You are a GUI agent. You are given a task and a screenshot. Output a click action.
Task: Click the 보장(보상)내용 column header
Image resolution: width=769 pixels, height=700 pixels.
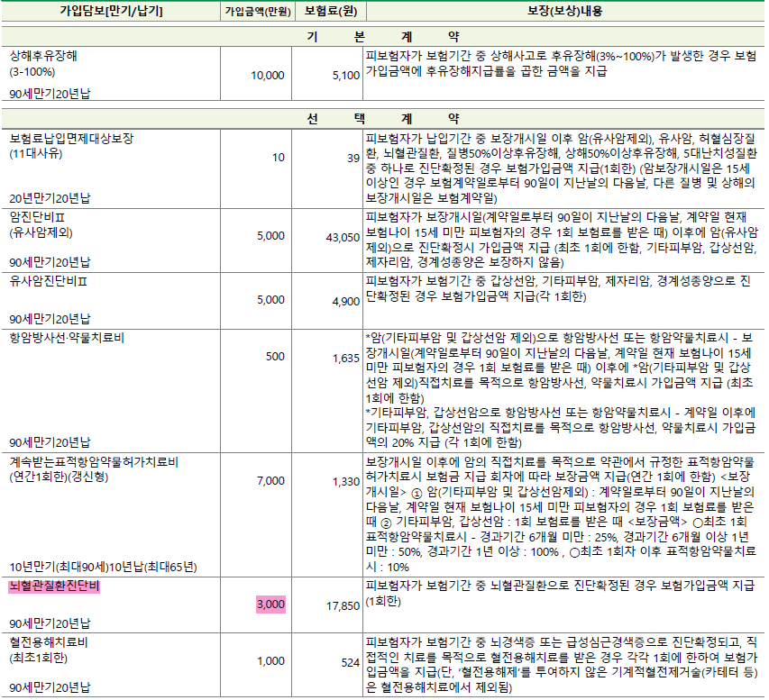(564, 11)
